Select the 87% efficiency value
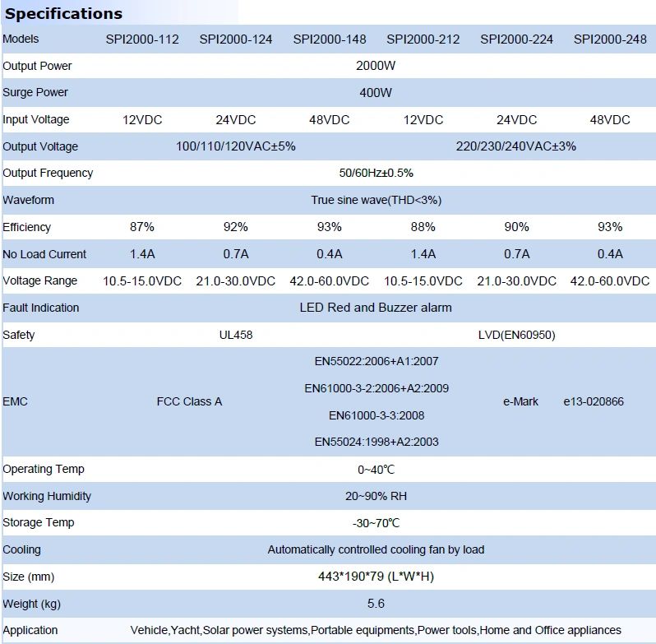 [142, 227]
